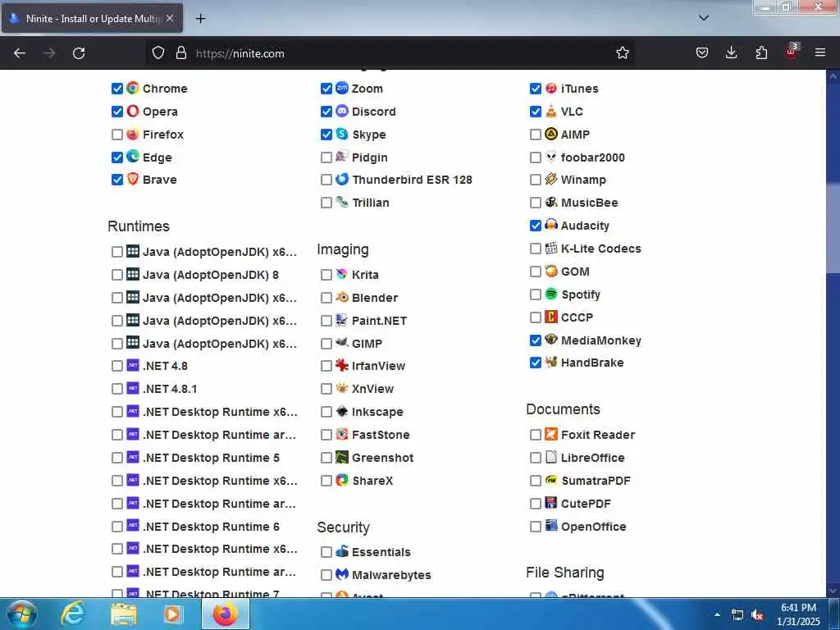Open the Firefox application menu
The image size is (840, 630).
click(819, 53)
